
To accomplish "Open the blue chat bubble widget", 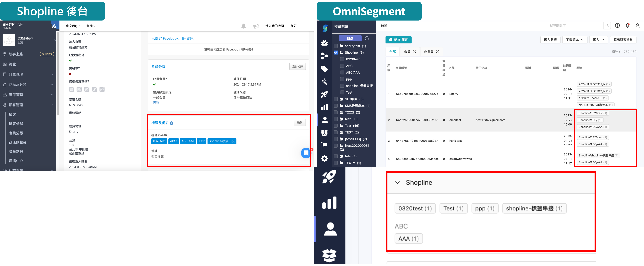I will (306, 153).
